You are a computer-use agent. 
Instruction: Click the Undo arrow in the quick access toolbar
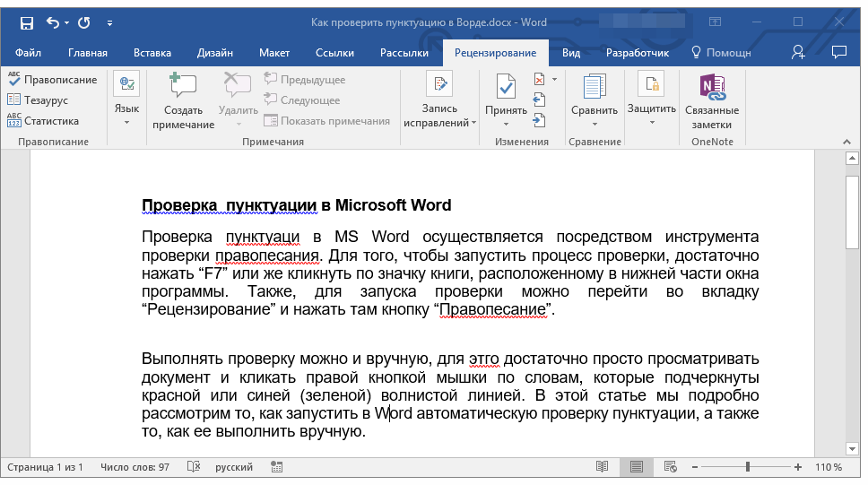pyautogui.click(x=53, y=22)
